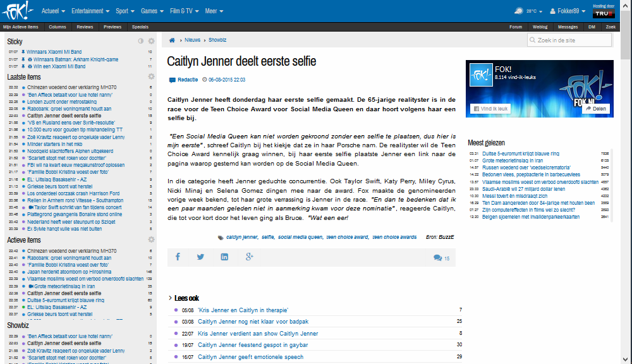
Task: Open the Fokker89 user dropdown
Action: tap(571, 11)
